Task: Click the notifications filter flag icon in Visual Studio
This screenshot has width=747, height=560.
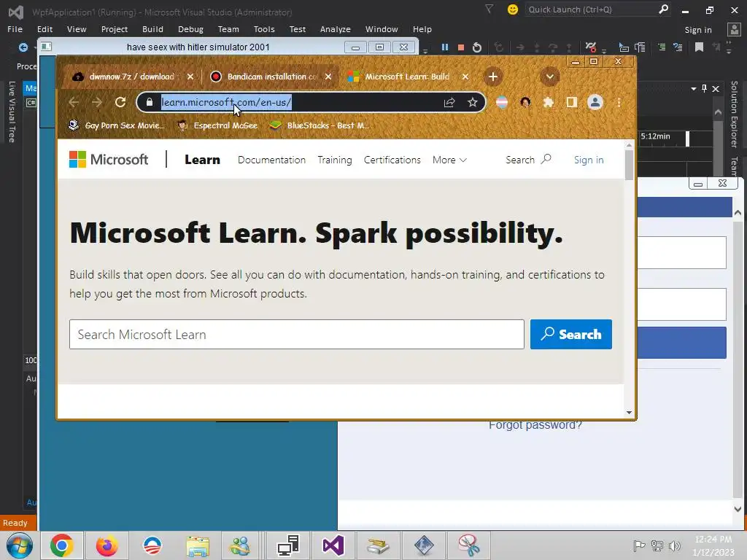Action: pos(489,9)
